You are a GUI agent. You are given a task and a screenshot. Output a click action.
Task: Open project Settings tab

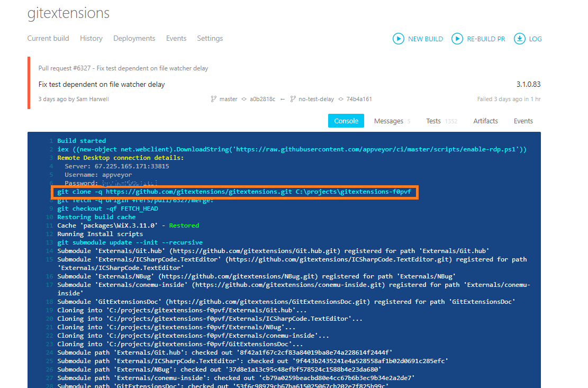(210, 38)
